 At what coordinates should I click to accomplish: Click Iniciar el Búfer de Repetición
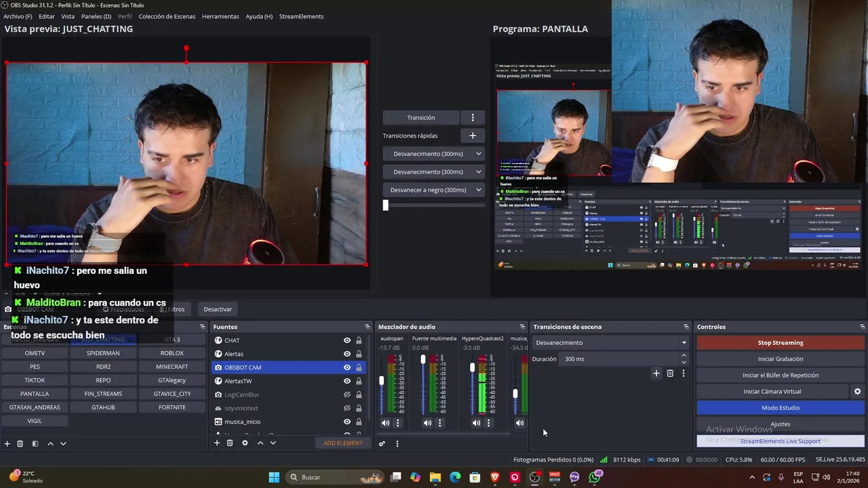780,375
